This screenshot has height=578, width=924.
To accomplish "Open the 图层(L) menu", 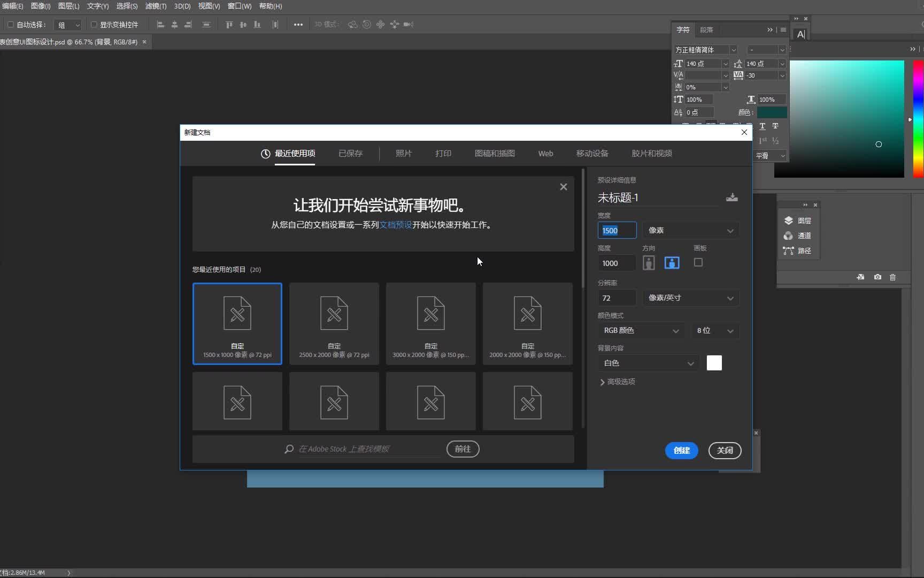I will tap(68, 6).
